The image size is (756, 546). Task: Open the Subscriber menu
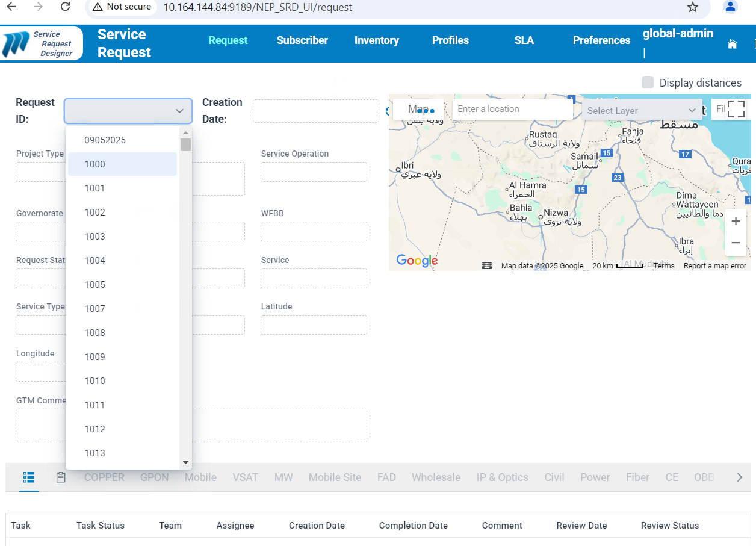(302, 40)
